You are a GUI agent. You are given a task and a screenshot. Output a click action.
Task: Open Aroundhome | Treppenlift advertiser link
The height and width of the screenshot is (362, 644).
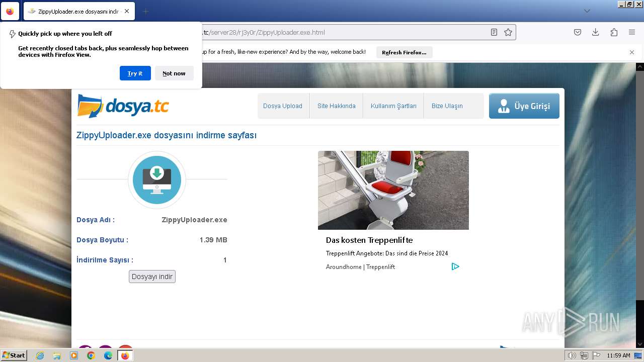tap(360, 267)
